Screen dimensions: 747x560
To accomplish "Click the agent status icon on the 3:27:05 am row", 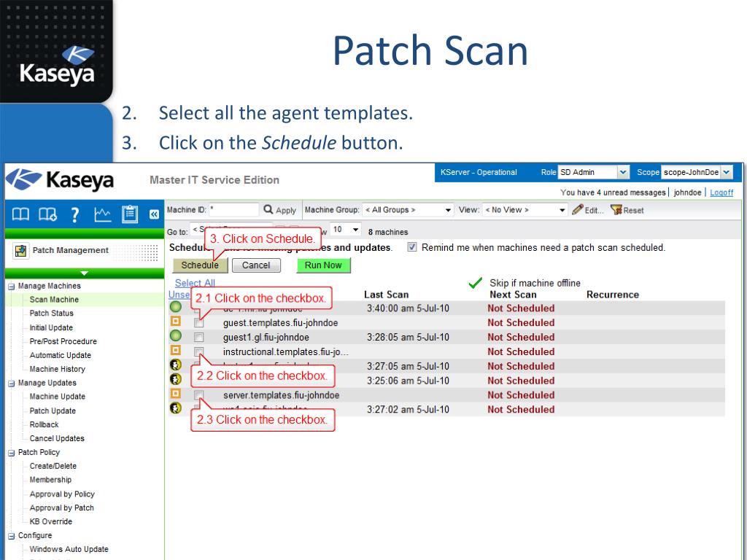I will [x=176, y=365].
